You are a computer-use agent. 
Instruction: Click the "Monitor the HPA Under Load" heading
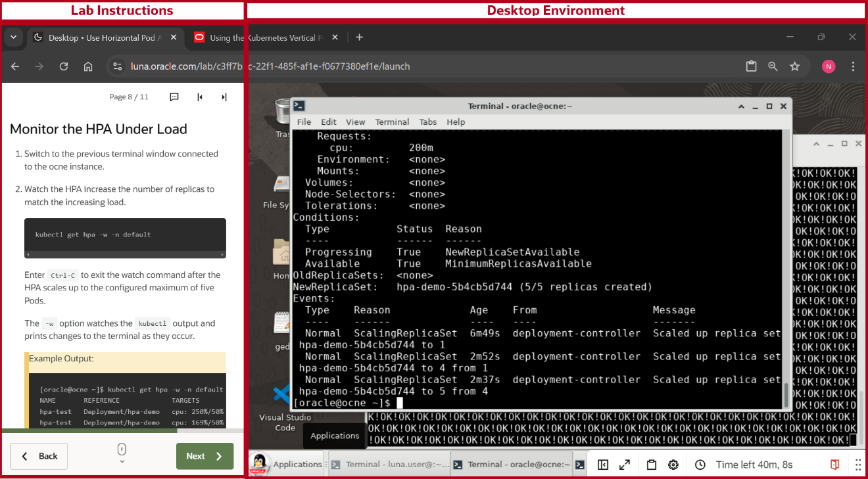(99, 129)
